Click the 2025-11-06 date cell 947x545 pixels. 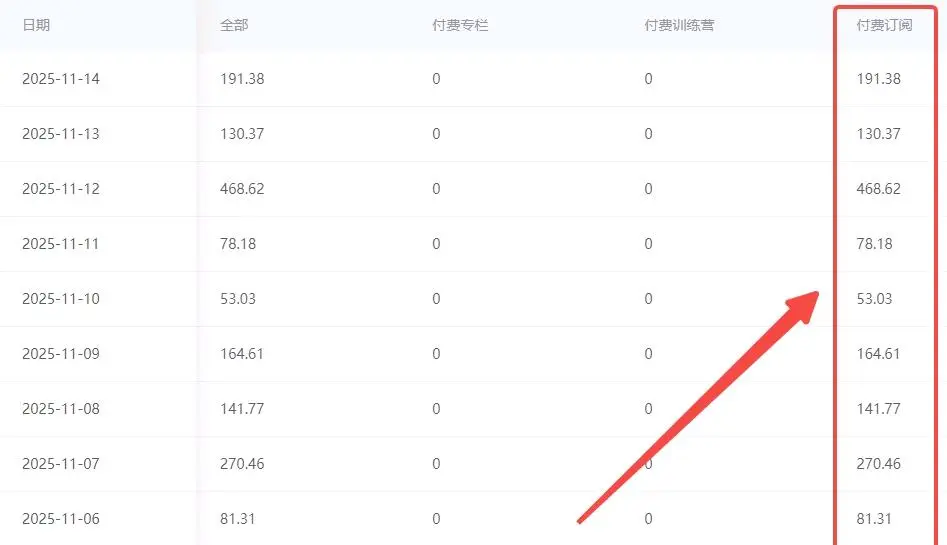point(61,519)
